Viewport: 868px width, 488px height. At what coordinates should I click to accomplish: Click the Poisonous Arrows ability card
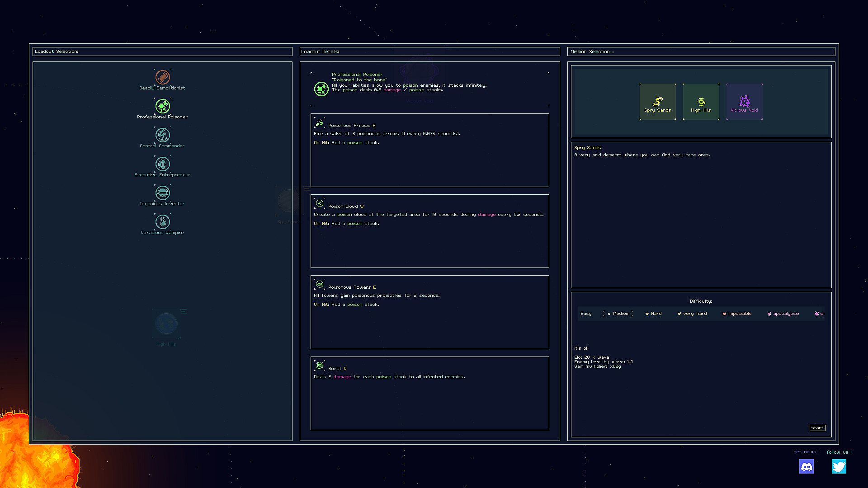coord(429,150)
